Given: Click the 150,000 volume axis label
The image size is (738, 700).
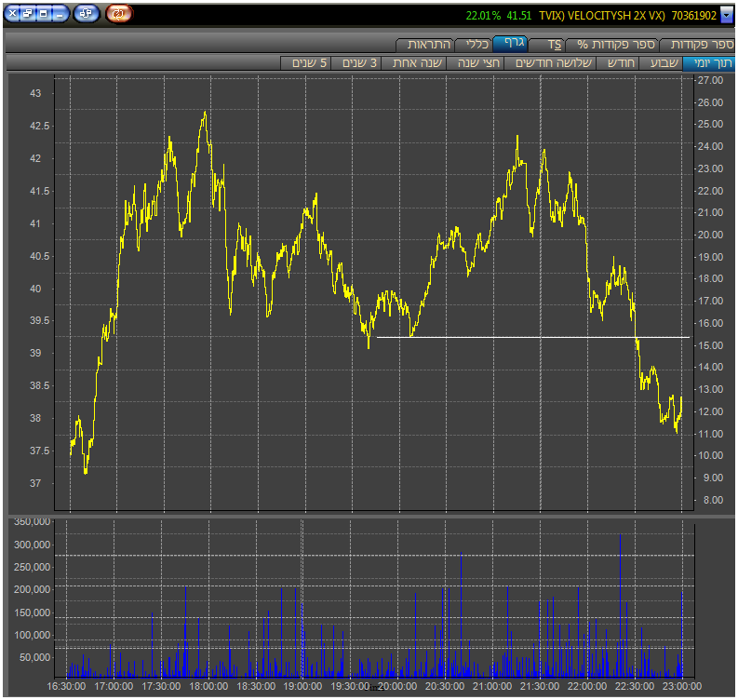Looking at the screenshot, I should click(32, 612).
